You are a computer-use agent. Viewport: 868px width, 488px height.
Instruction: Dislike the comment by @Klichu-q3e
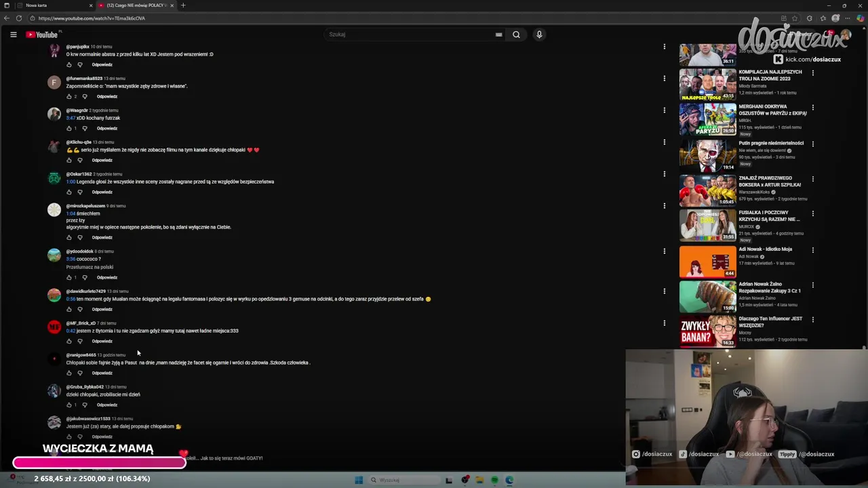(79, 161)
